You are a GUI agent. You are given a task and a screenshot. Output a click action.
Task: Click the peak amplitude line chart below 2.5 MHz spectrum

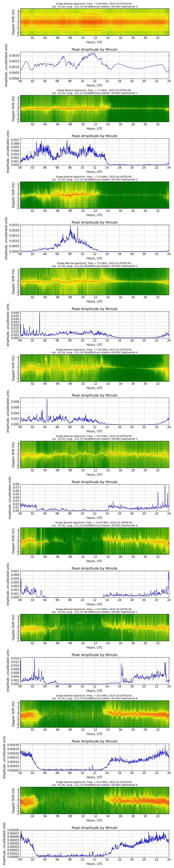(x=95, y=152)
